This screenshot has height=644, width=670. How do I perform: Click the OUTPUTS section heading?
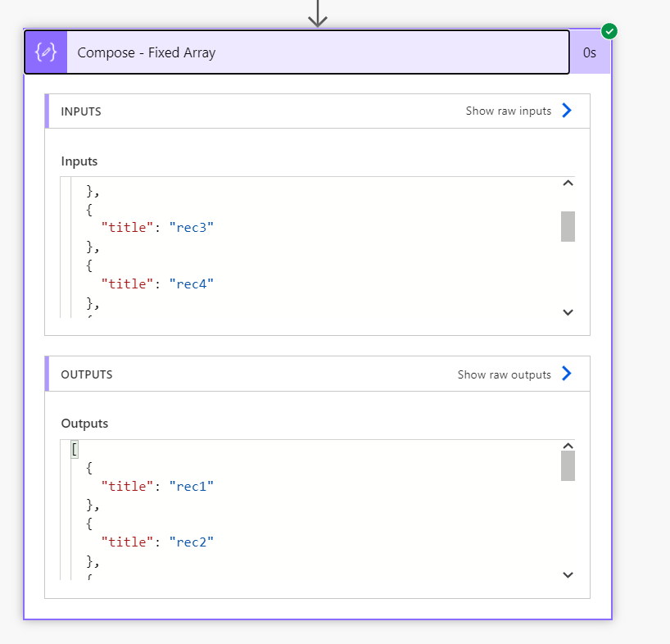pos(86,374)
